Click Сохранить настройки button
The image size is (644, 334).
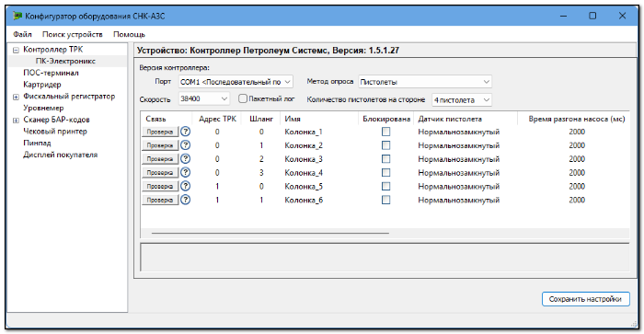point(585,299)
